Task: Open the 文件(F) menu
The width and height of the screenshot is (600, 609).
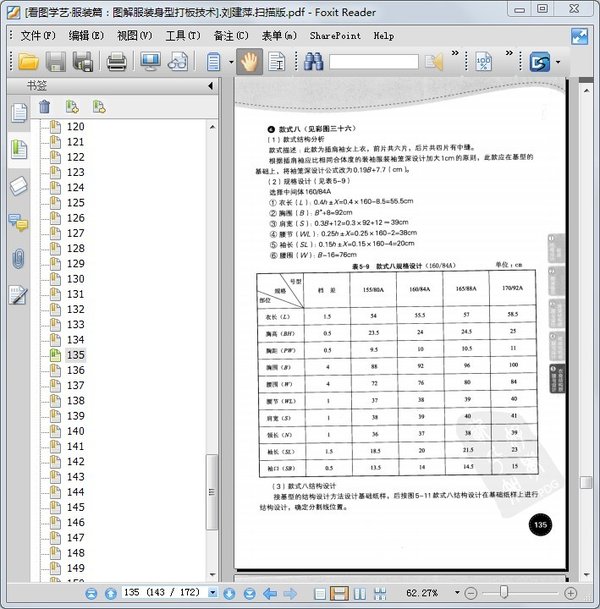Action: (38, 35)
